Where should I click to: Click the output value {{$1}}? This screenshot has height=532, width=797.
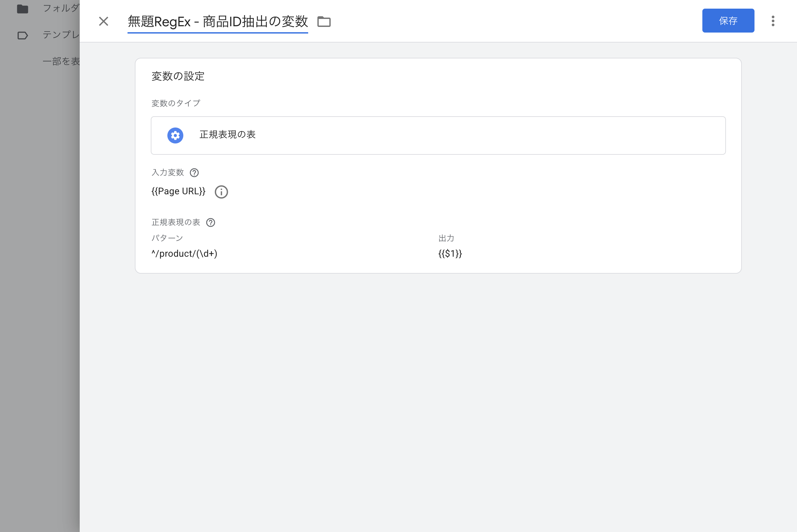pos(450,254)
